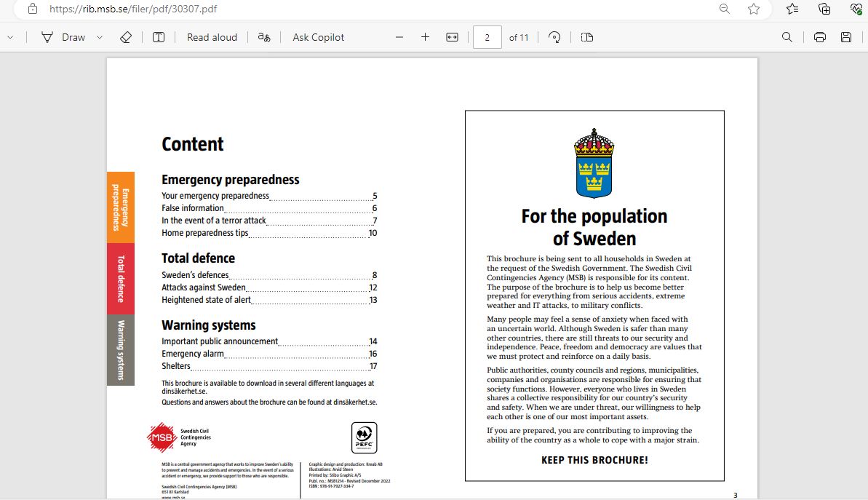Click the site info lock icon
The height and width of the screenshot is (500, 868).
pyautogui.click(x=33, y=9)
